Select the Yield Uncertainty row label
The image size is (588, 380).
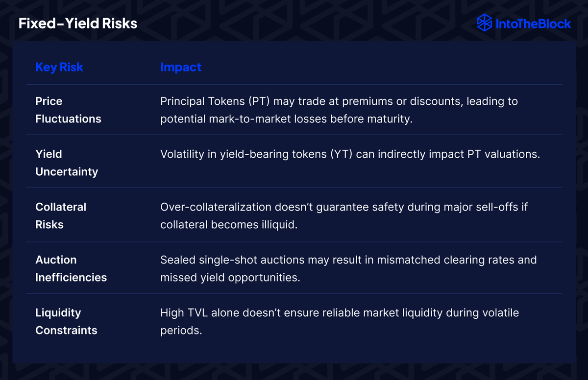pyautogui.click(x=67, y=163)
